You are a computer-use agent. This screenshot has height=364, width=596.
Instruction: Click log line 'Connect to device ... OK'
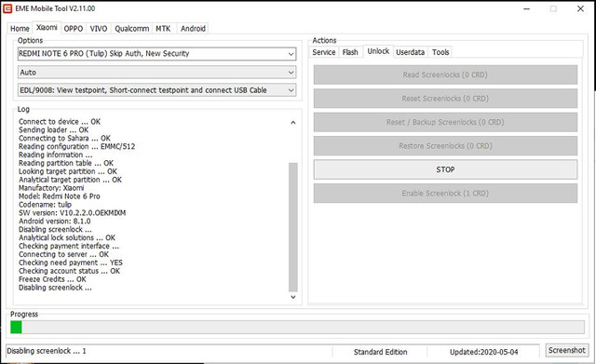[60, 122]
